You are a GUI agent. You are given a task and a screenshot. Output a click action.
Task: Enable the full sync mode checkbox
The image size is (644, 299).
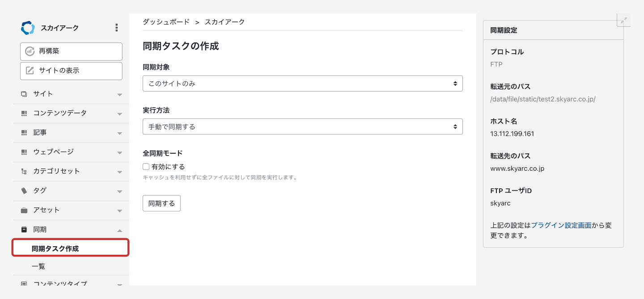pos(146,167)
